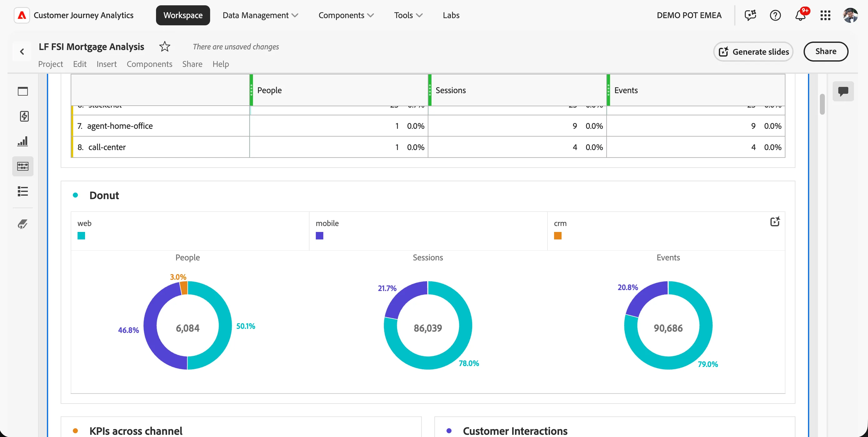The image size is (868, 437).
Task: Favorite the project with the star icon
Action: (164, 47)
